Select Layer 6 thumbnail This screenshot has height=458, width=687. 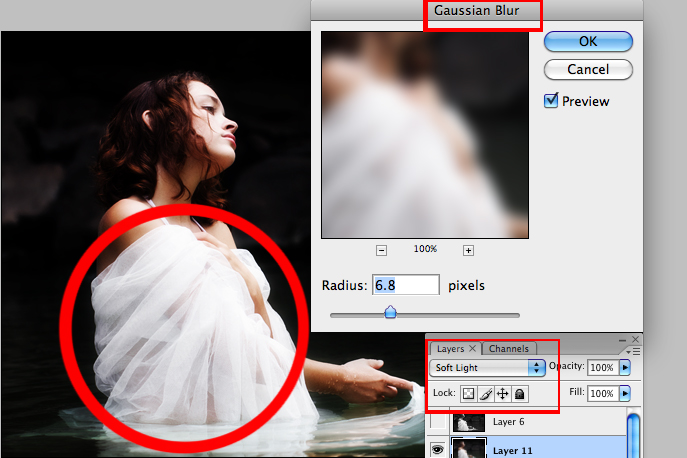tap(468, 422)
